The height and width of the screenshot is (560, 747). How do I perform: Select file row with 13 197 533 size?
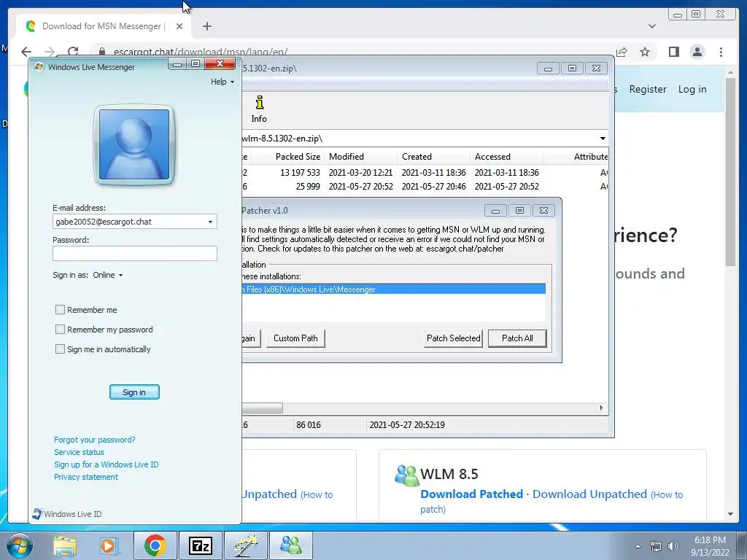tap(425, 172)
